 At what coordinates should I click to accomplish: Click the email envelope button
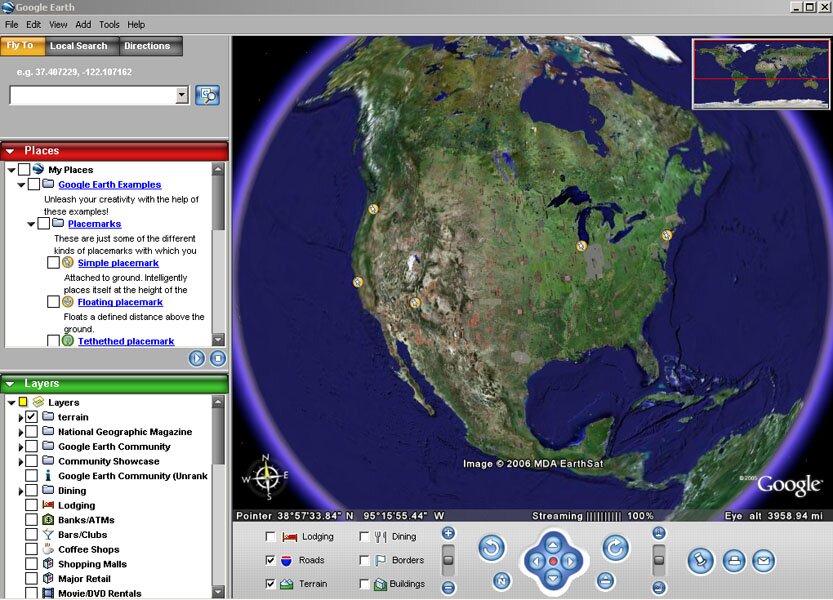pos(763,561)
